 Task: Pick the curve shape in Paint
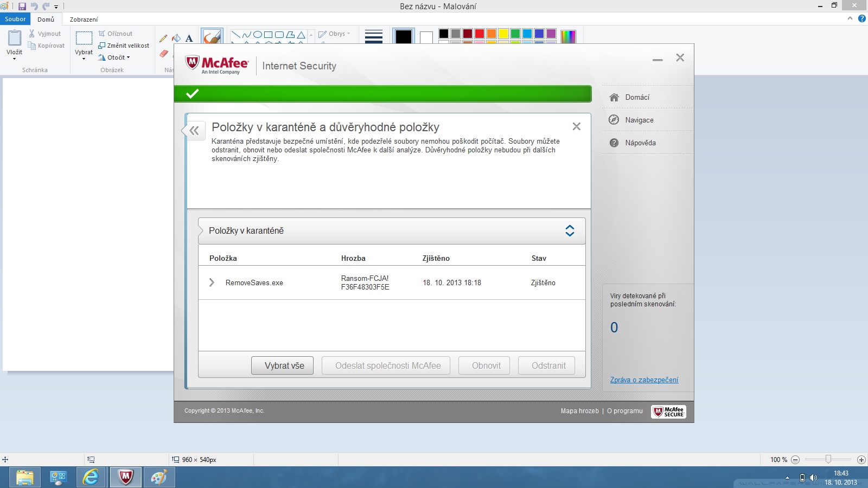(x=247, y=35)
